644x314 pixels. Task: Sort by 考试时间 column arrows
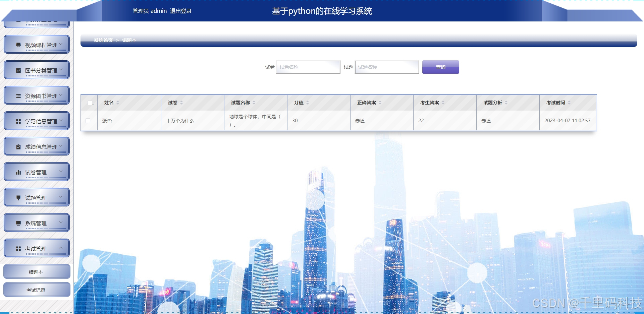pos(569,103)
